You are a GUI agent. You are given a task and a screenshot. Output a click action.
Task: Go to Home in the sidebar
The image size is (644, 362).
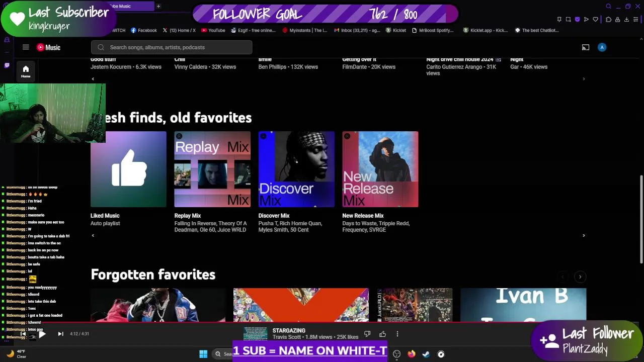click(x=26, y=71)
